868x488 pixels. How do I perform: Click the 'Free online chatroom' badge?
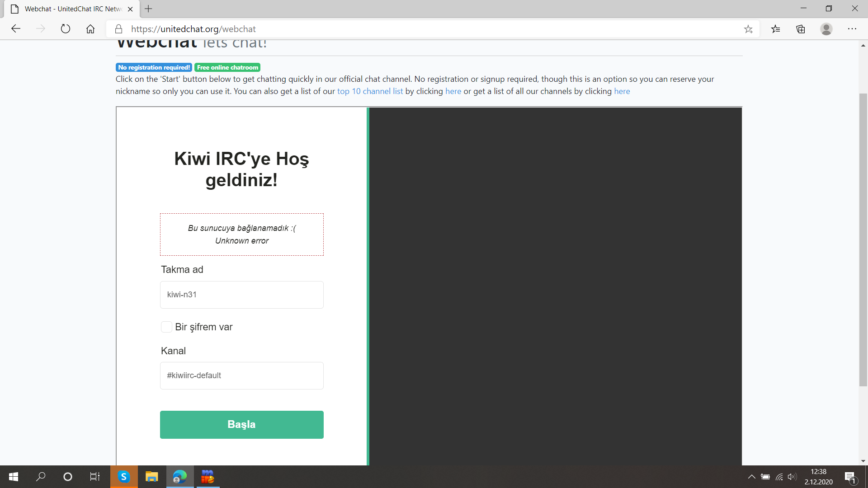pyautogui.click(x=227, y=67)
